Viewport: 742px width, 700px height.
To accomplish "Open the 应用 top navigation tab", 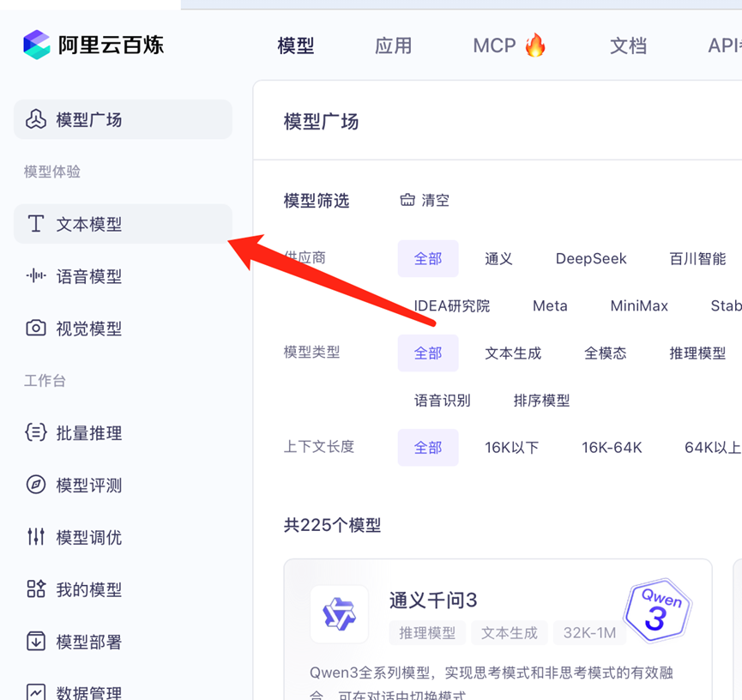I will click(x=393, y=46).
